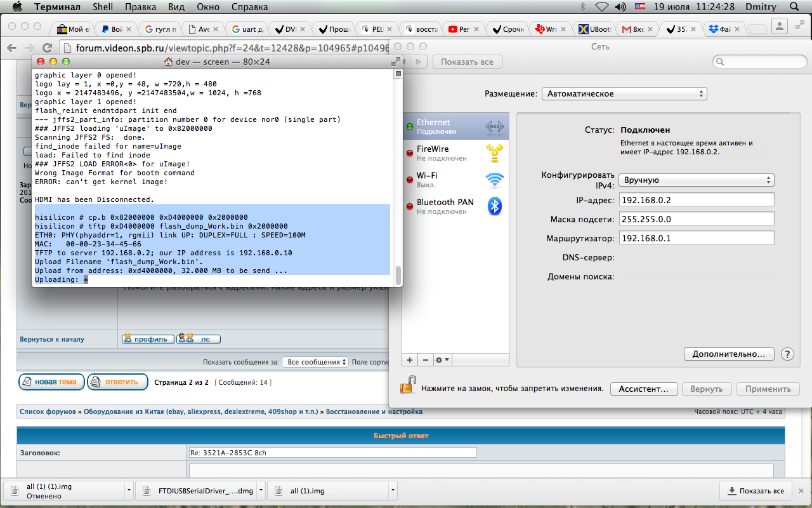Image resolution: width=812 pixels, height=508 pixels.
Task: Click the lock icon to prevent changes
Action: point(409,385)
